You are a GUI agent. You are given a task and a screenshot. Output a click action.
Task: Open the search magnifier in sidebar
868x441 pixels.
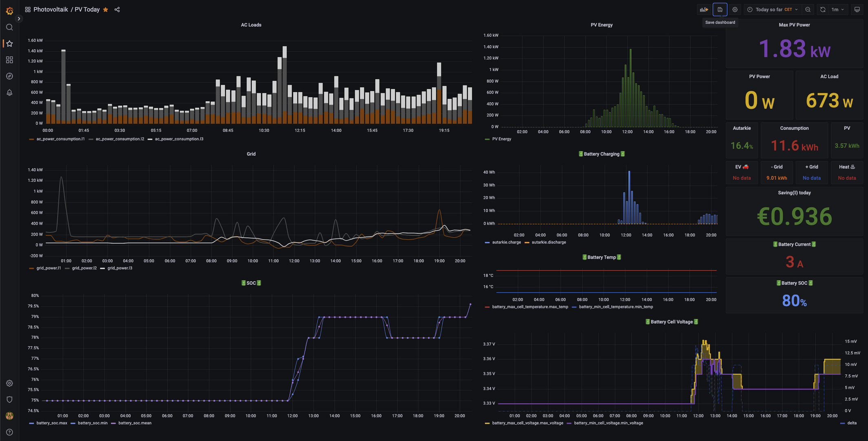(x=9, y=27)
